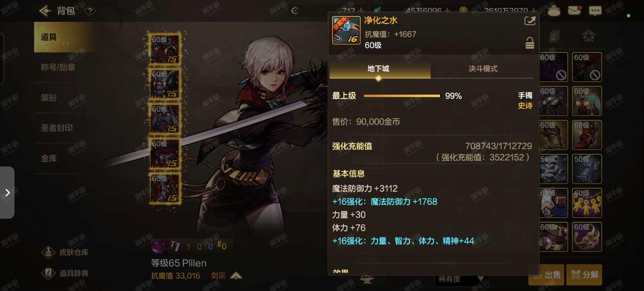Open the 圣者封印 menu
The image size is (644, 291).
57,128
